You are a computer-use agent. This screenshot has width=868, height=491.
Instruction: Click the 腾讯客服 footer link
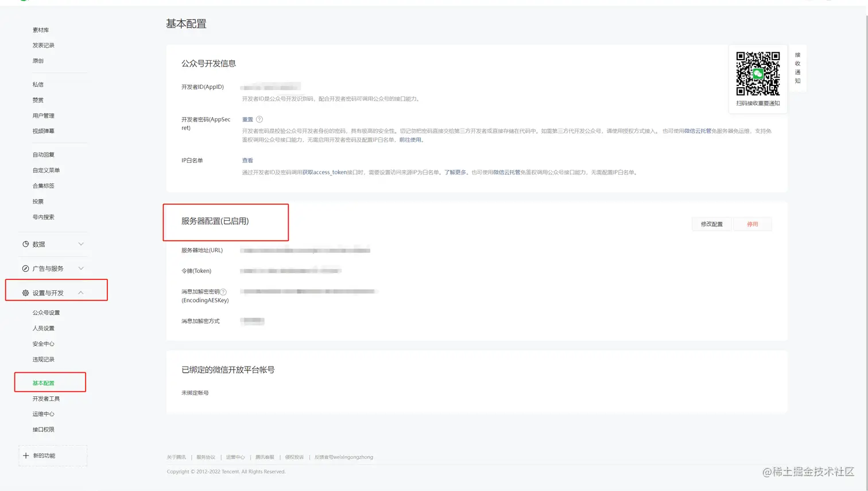click(265, 458)
